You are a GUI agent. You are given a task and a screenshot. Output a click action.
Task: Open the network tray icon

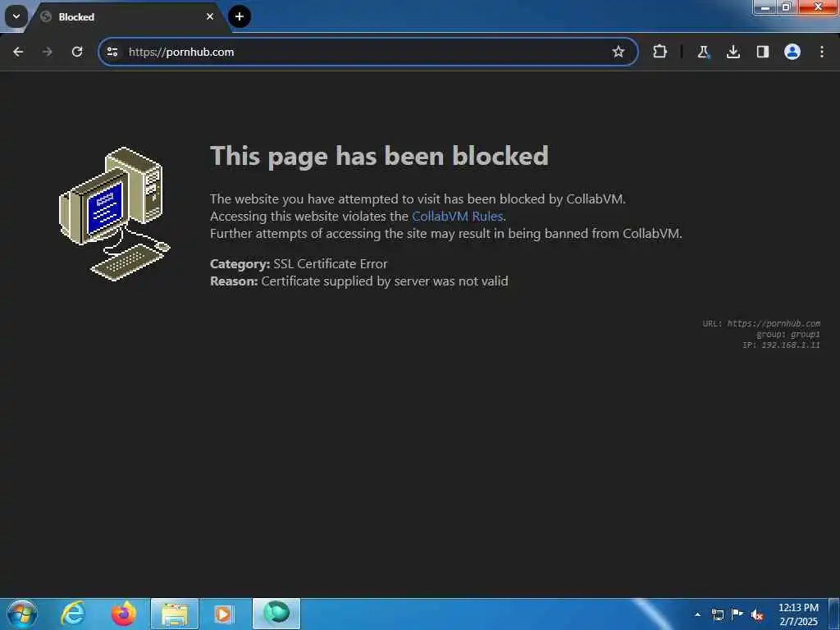click(717, 614)
